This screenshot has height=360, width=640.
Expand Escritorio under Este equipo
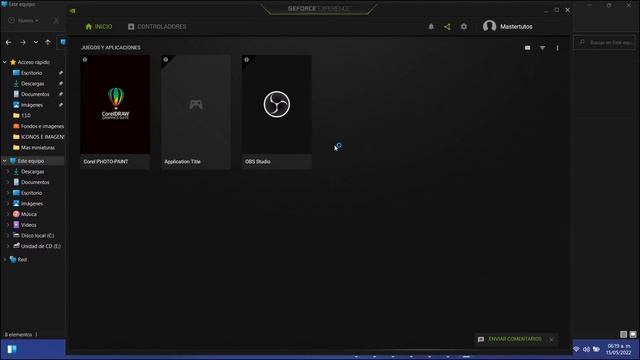pyautogui.click(x=8, y=193)
